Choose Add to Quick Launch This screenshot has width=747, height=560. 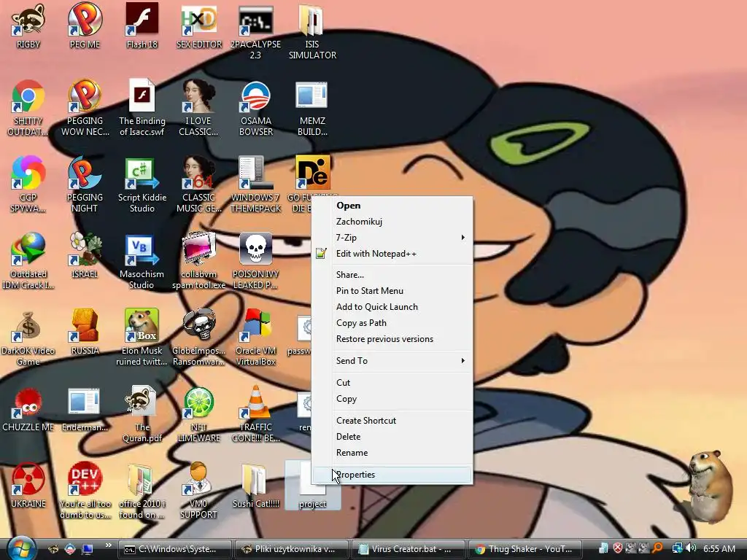[392, 307]
